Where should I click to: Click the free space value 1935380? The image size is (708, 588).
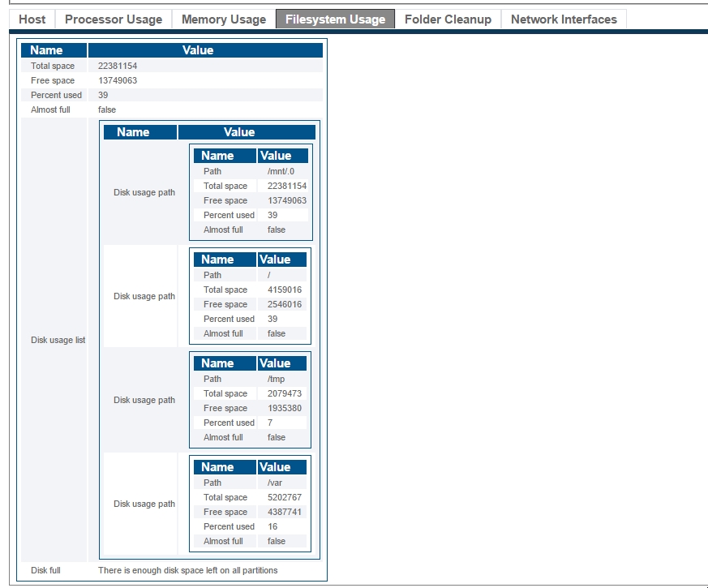(284, 408)
